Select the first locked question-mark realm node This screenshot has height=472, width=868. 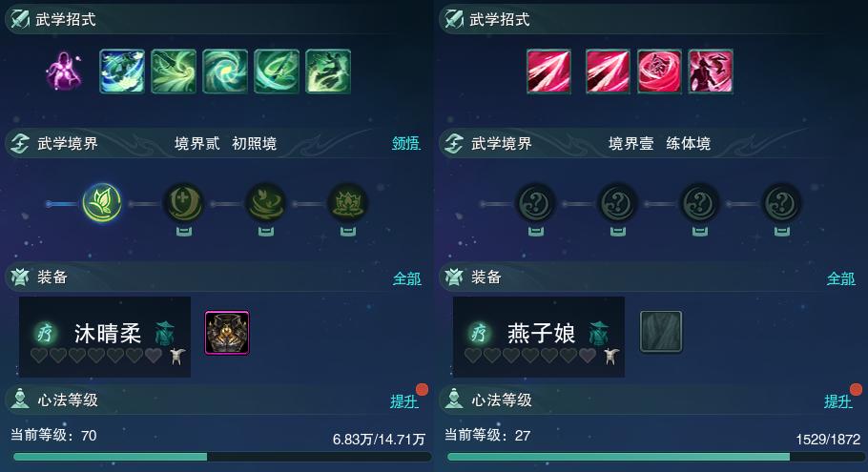535,204
